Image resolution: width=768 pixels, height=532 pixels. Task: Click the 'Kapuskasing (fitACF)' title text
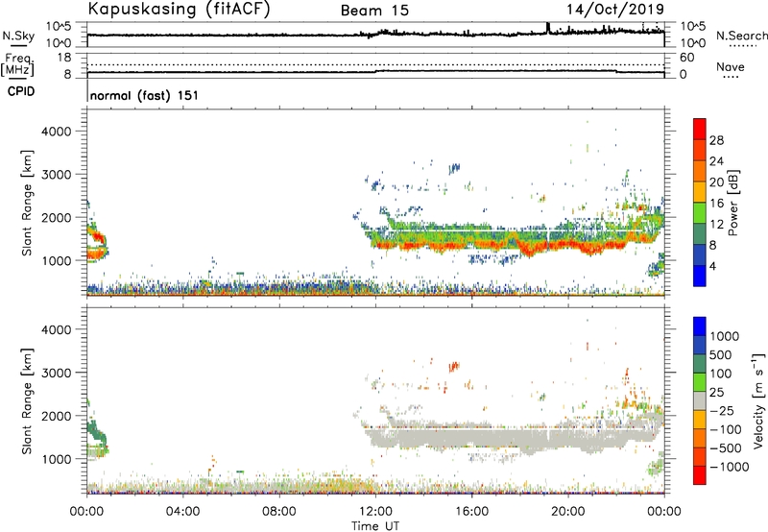(179, 10)
